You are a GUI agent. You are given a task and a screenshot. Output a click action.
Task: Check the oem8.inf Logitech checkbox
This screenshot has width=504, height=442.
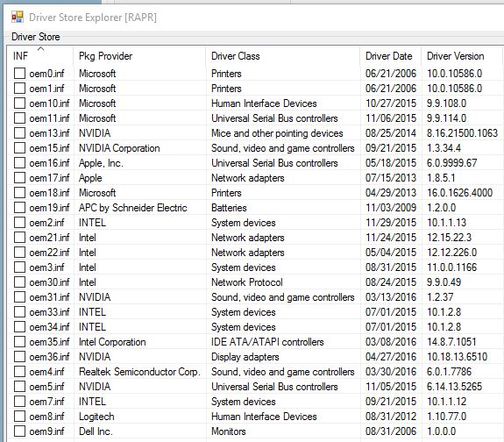(x=19, y=417)
